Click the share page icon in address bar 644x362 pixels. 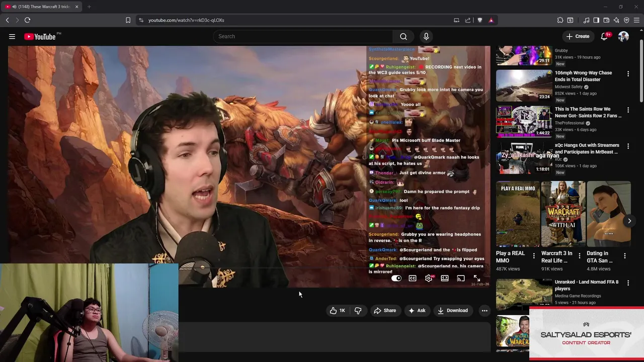(468, 20)
